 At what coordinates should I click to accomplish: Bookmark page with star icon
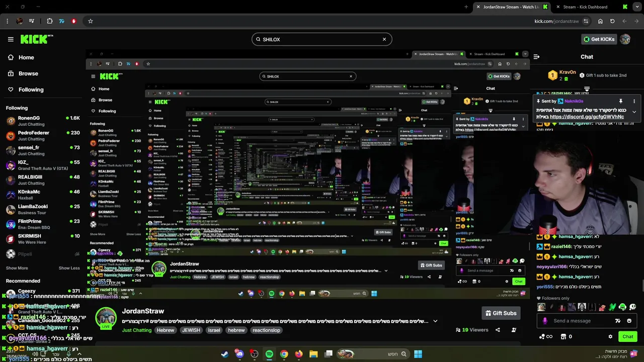[x=91, y=21]
